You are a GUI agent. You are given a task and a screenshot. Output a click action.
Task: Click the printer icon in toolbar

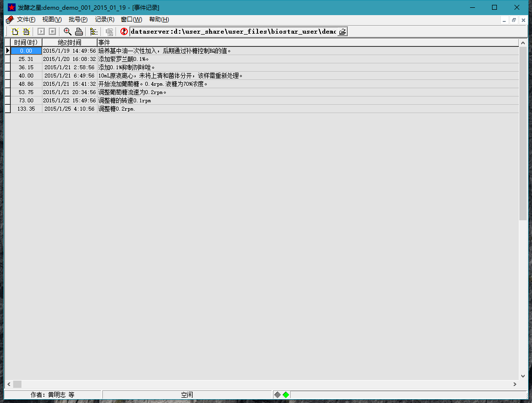(x=79, y=32)
